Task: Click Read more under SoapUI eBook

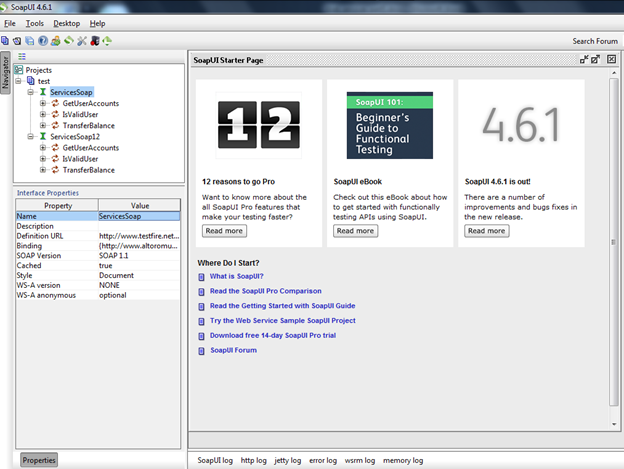Action: [355, 231]
